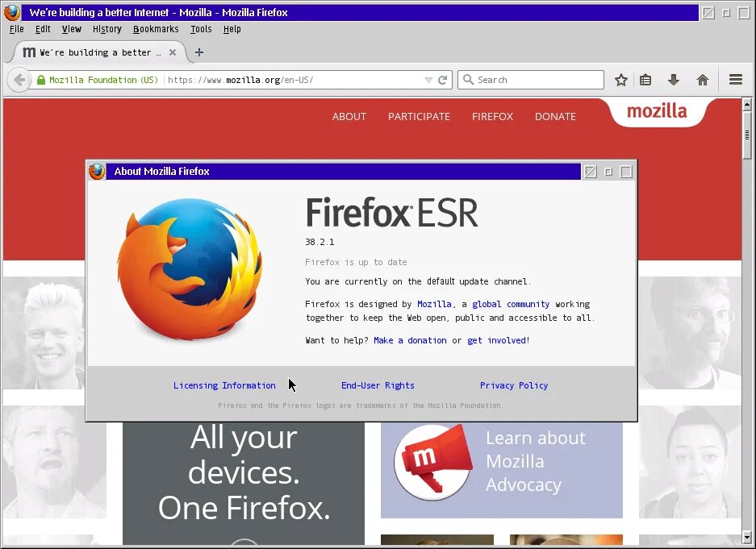The height and width of the screenshot is (549, 756).
Task: Click the Firefox icon in About dialog titlebar
Action: tap(97, 172)
